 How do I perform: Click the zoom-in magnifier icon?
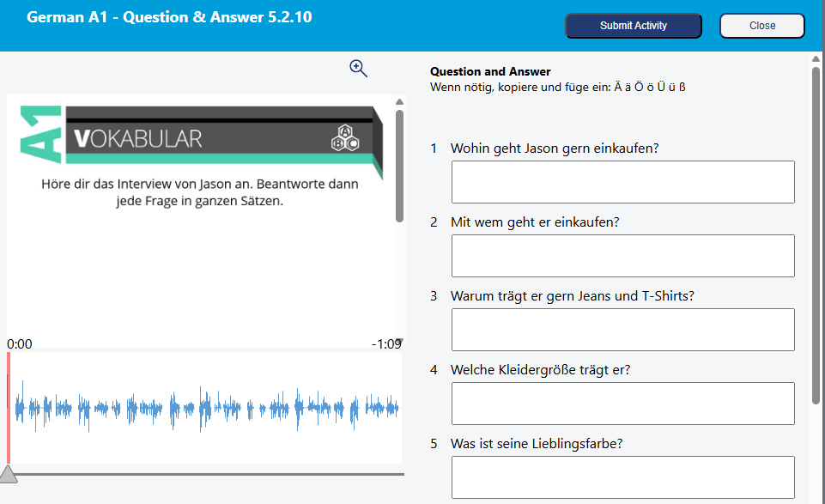tap(358, 69)
